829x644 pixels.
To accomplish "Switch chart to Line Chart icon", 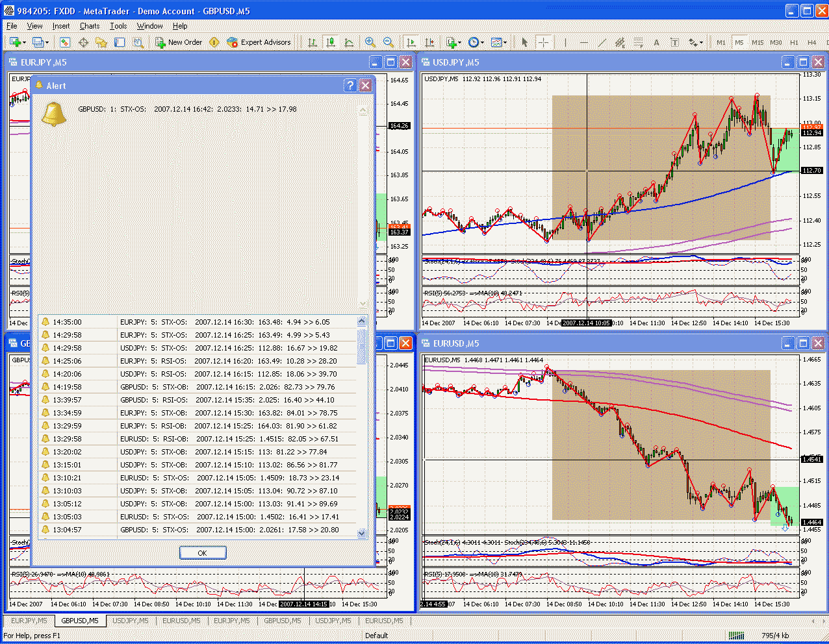I will tap(349, 42).
